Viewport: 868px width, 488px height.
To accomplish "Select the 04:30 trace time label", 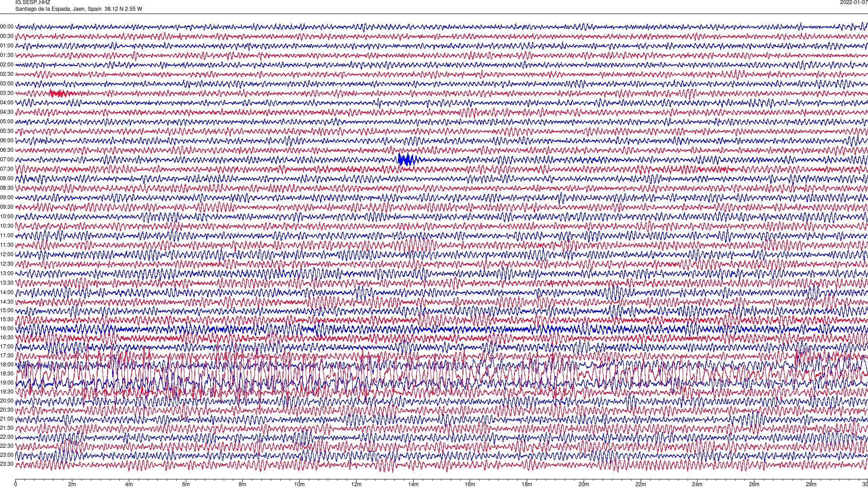I will click(7, 112).
